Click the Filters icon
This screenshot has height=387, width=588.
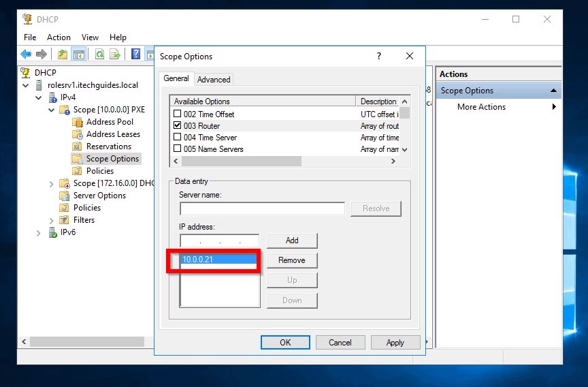tap(65, 220)
